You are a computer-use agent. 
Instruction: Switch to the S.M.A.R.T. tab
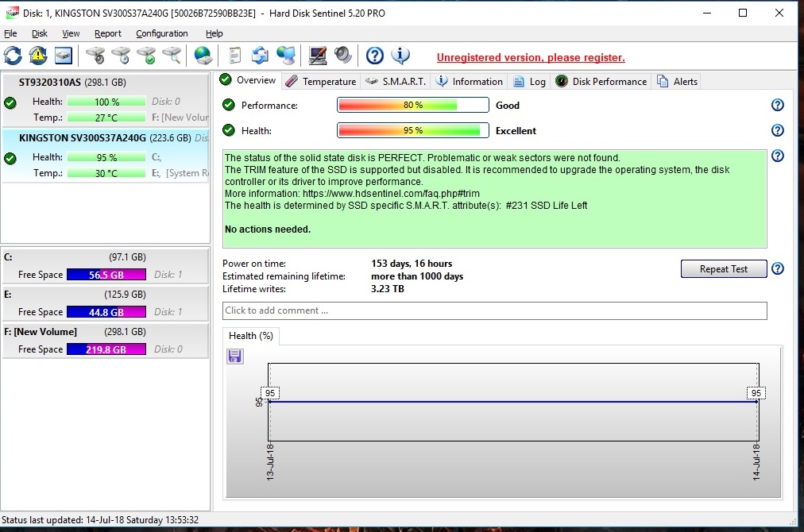396,81
